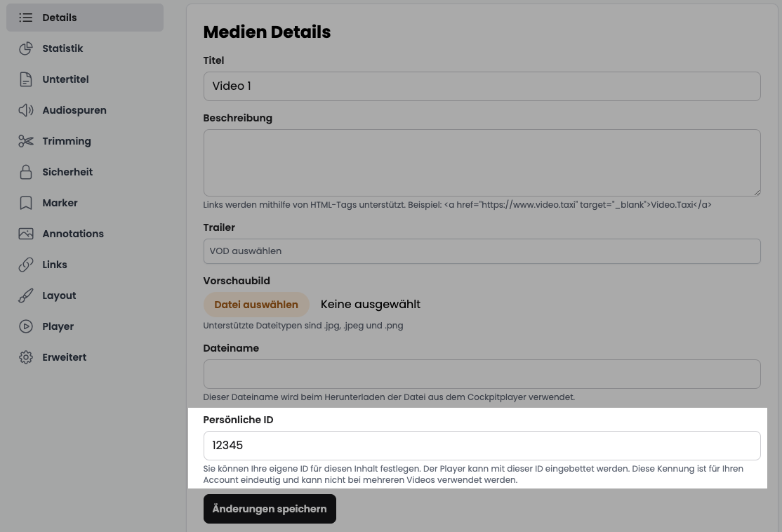
Task: Click the Medien Details heading
Action: tap(267, 32)
